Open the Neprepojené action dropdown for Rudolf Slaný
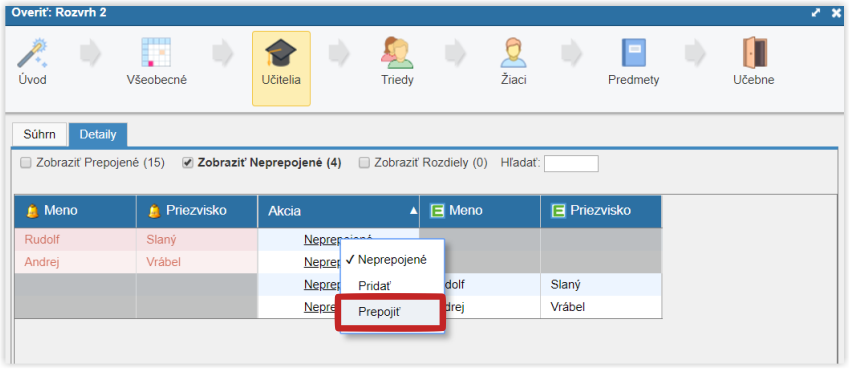The width and height of the screenshot is (850, 369). coord(338,239)
